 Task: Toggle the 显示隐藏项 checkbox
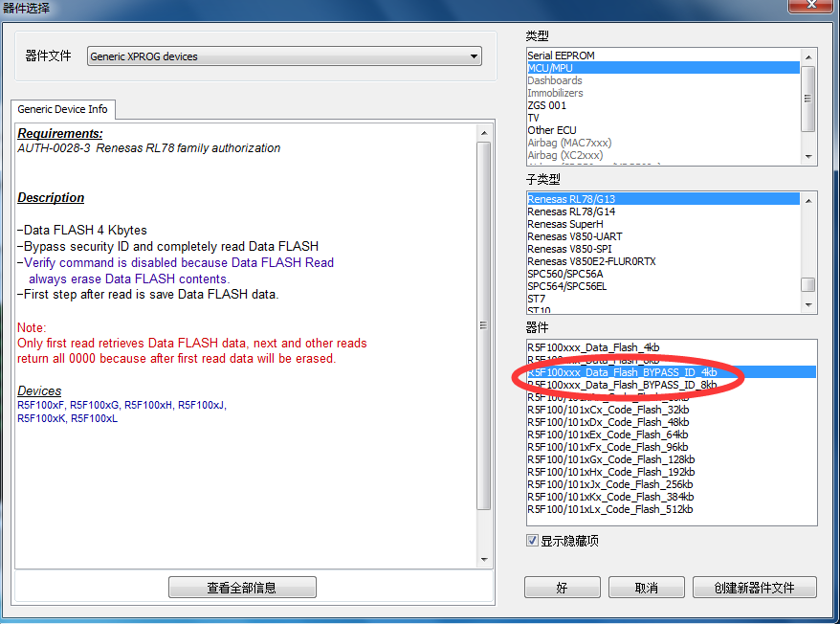coord(533,541)
